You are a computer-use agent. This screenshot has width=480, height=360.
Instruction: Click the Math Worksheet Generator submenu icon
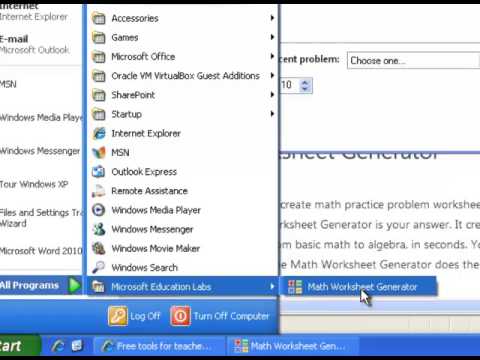click(x=295, y=287)
